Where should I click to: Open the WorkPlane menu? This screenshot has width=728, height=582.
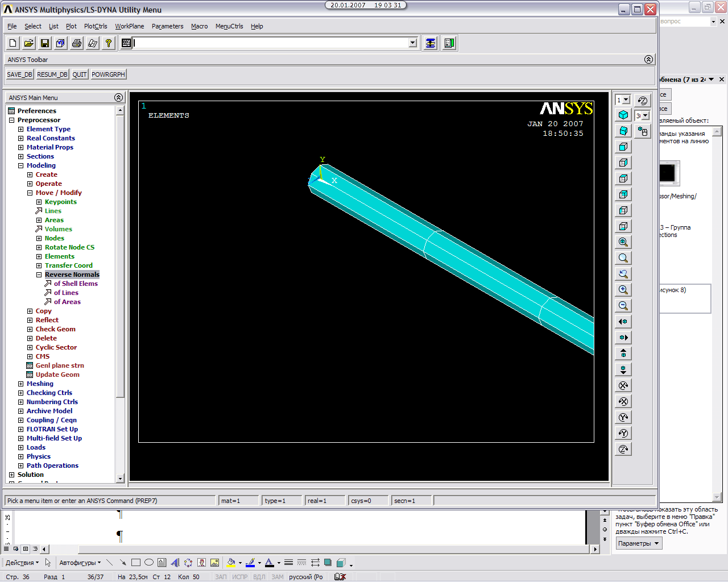tap(130, 26)
